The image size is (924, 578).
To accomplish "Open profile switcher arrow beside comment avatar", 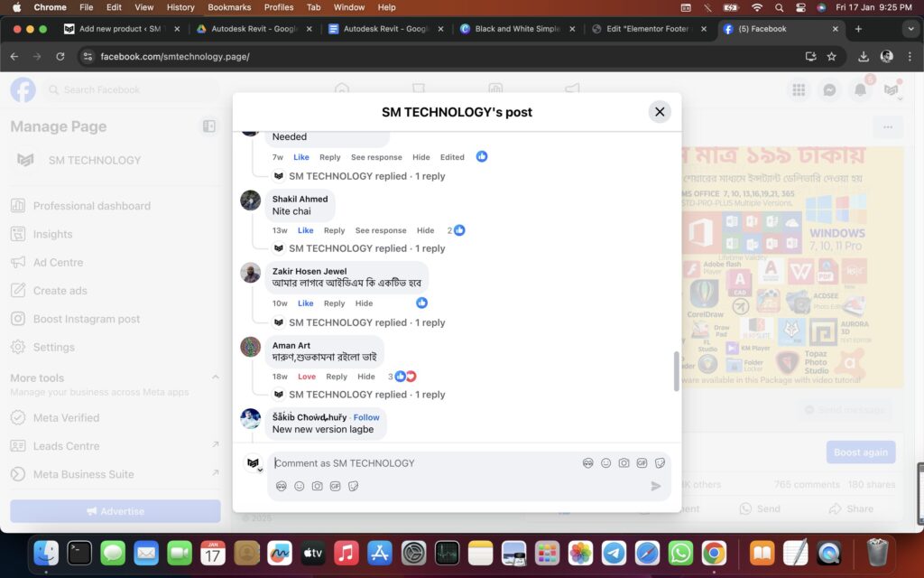I will [260, 470].
